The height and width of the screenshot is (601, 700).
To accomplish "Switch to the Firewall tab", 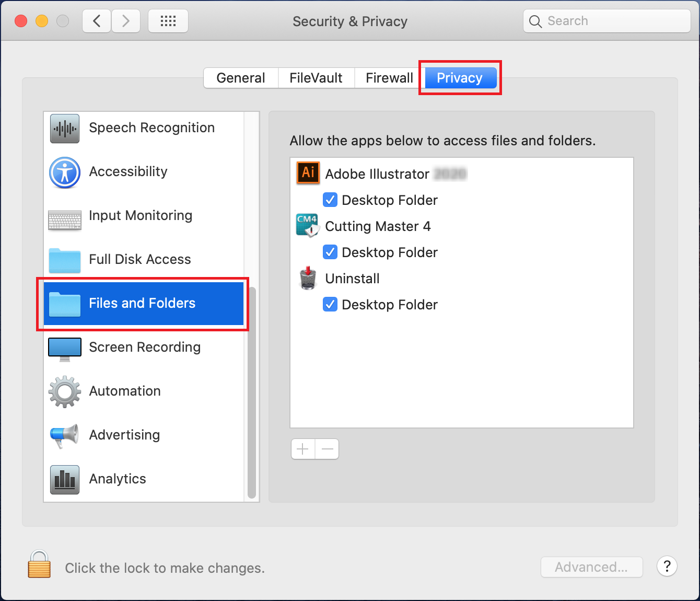I will tap(389, 78).
